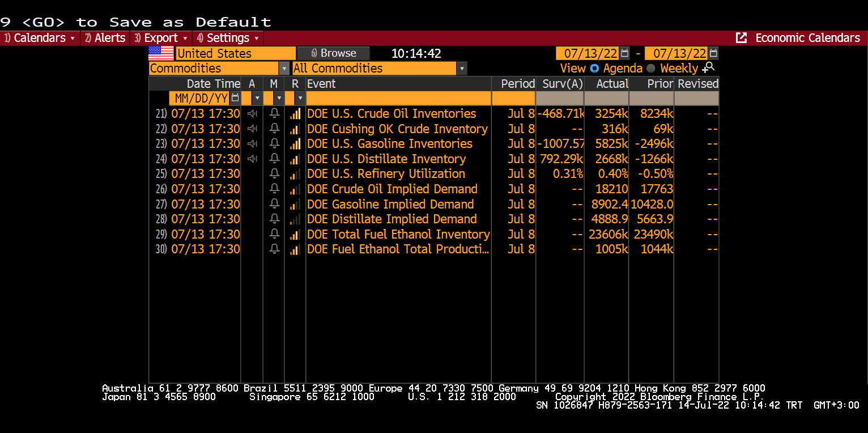Open DOE U.S. Crude Oil Inventories event
Viewport: 868px width, 433px height.
[x=392, y=114]
